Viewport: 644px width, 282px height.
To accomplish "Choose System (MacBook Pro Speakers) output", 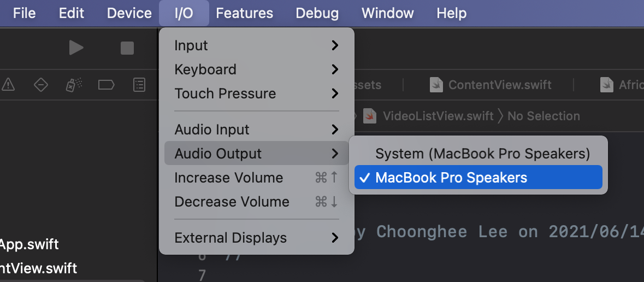I will 482,154.
